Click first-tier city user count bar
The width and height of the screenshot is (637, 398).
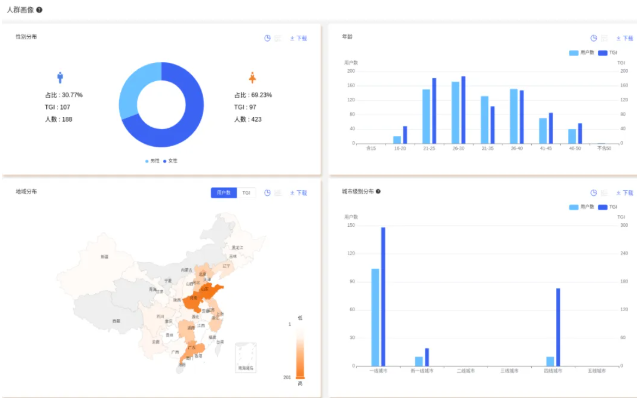(x=375, y=317)
